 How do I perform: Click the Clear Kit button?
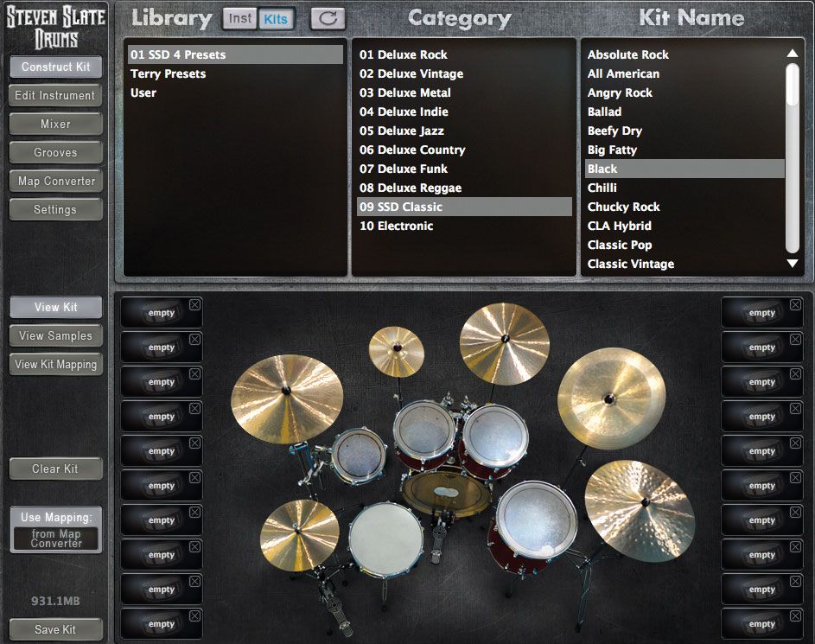(x=55, y=469)
